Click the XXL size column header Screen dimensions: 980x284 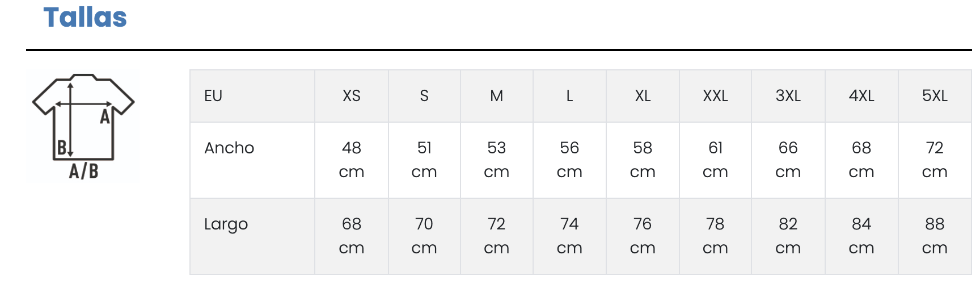point(715,96)
